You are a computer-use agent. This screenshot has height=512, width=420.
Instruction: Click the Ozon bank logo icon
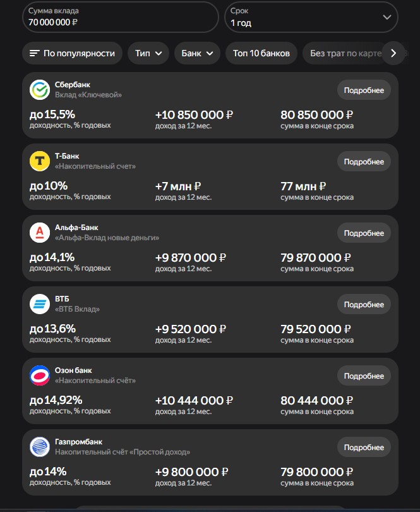(40, 375)
